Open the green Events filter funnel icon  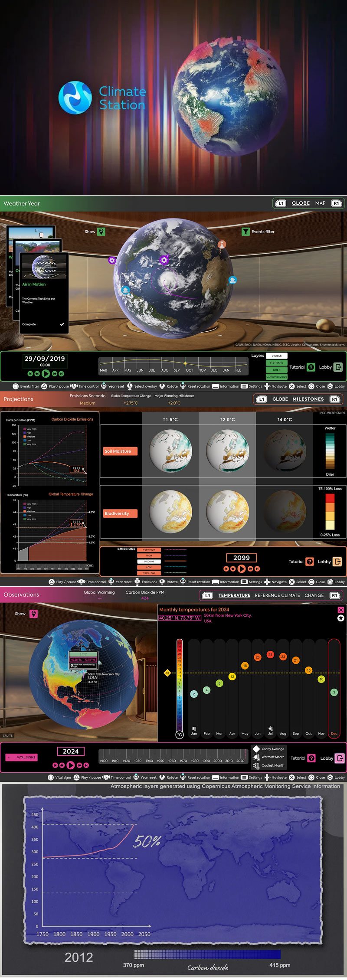coord(246,232)
